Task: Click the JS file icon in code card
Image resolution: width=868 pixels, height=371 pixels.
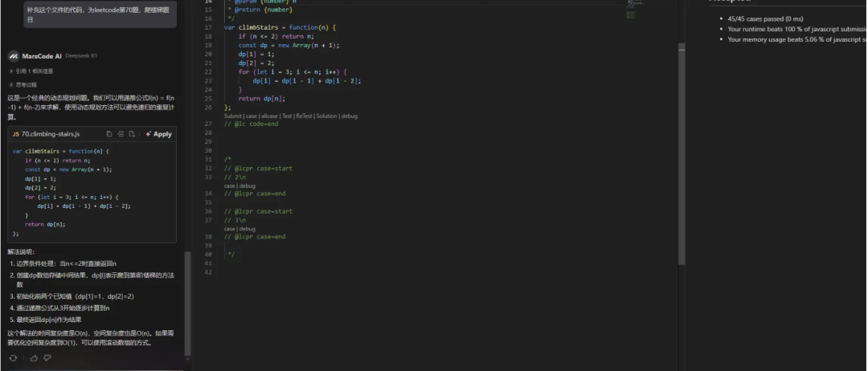Action: tap(16, 134)
